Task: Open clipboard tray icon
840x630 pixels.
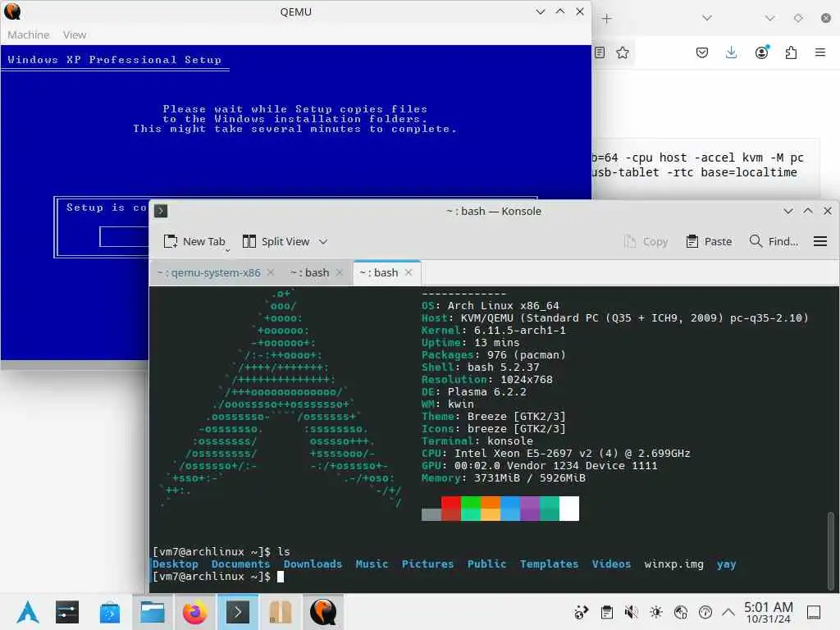Action: tap(606, 612)
